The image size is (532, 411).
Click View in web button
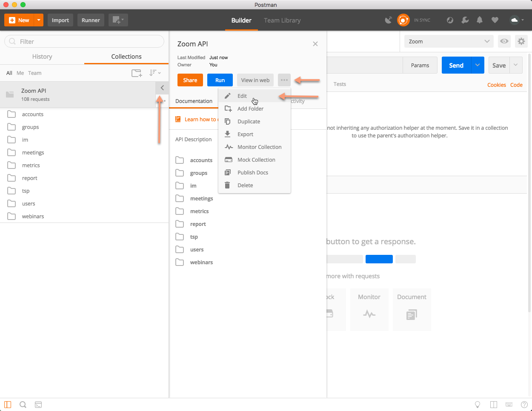(x=255, y=80)
